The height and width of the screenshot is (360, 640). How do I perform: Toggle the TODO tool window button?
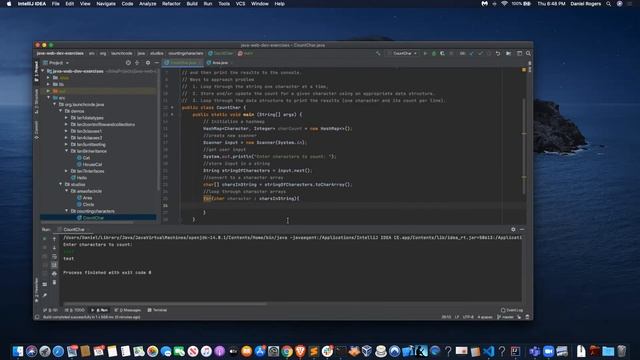point(75,310)
